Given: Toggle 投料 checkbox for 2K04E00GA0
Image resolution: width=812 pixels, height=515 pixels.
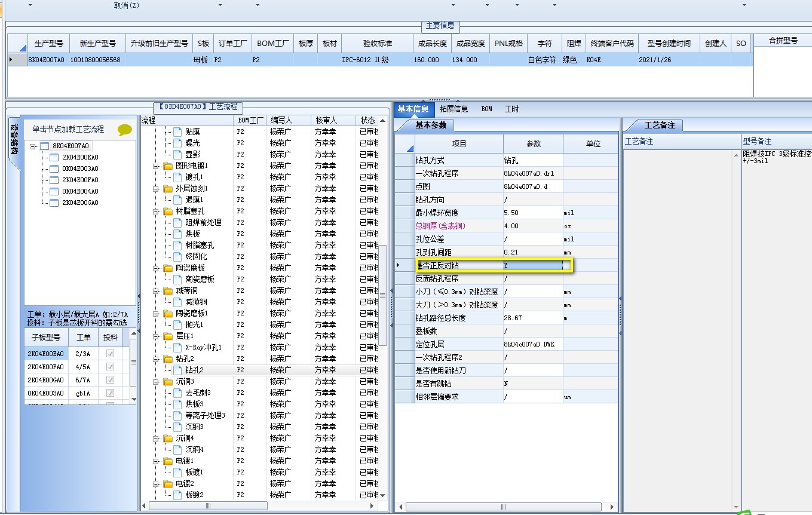Looking at the screenshot, I should [x=109, y=380].
